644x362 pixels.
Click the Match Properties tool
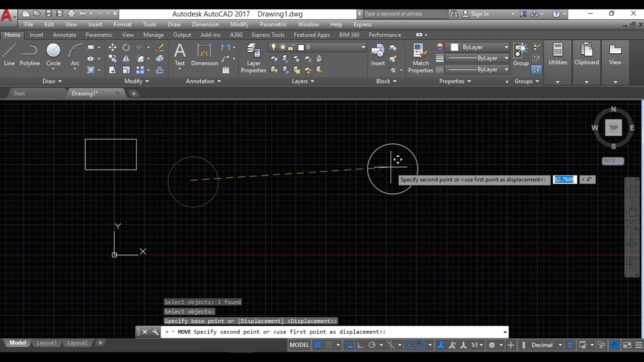(x=420, y=58)
